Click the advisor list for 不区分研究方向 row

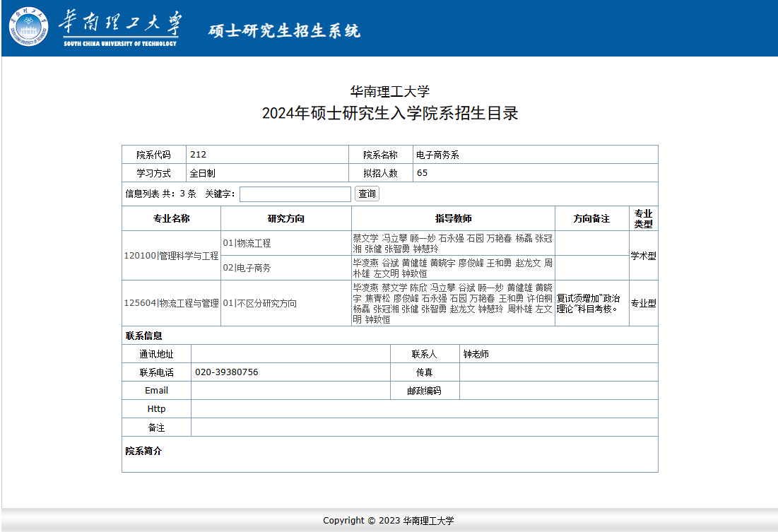point(453,303)
